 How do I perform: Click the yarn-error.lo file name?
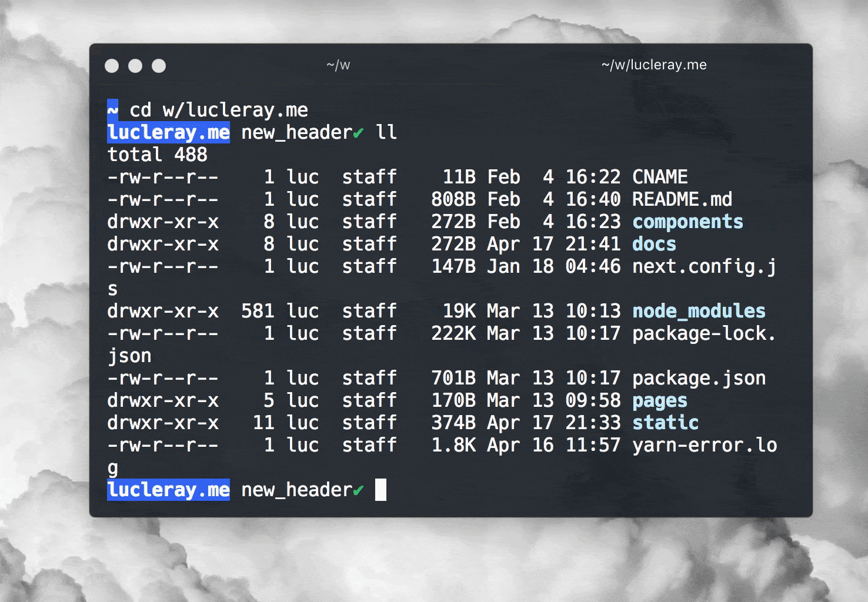[705, 445]
